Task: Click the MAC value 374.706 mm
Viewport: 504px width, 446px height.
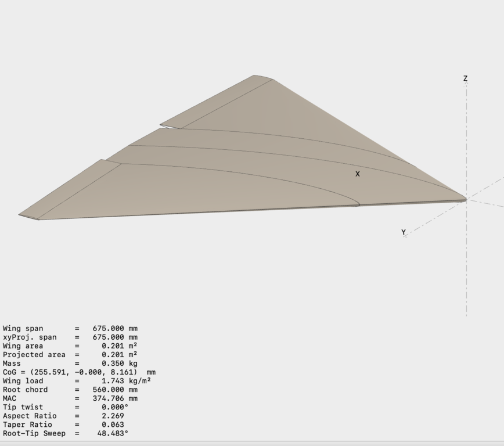Action: 114,398
